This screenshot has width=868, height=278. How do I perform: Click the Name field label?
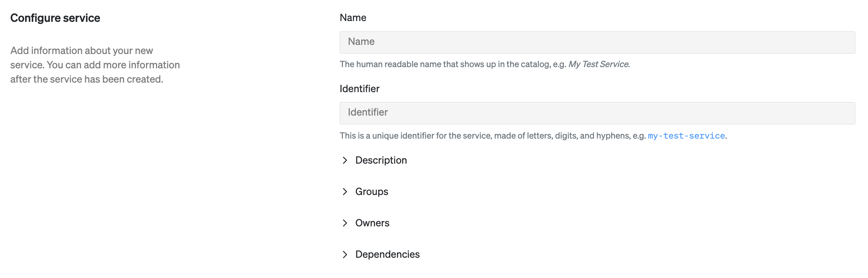pyautogui.click(x=353, y=17)
